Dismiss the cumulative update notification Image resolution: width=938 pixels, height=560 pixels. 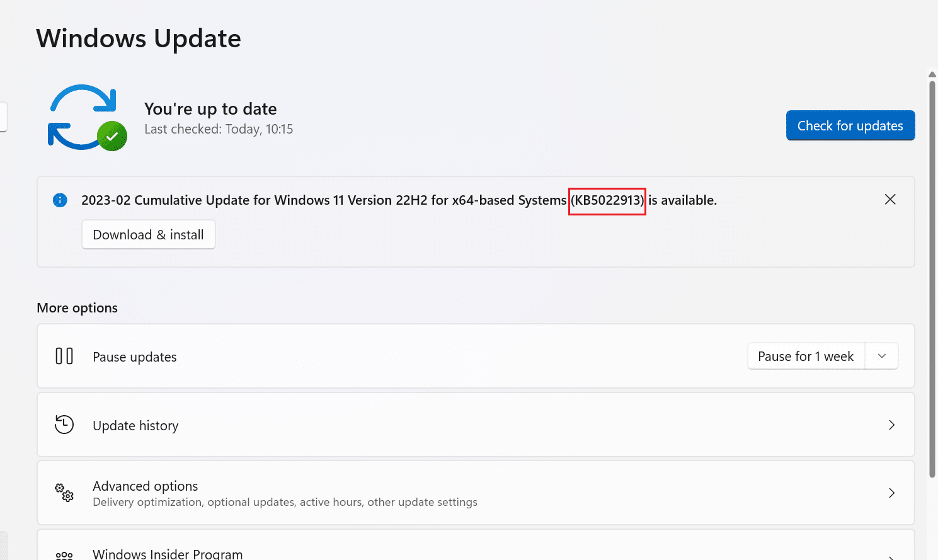[890, 200]
